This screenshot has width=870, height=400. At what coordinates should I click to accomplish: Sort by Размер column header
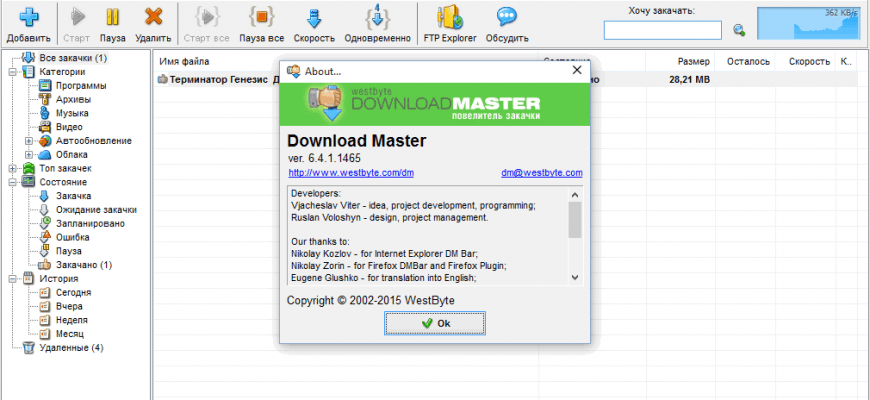click(693, 62)
